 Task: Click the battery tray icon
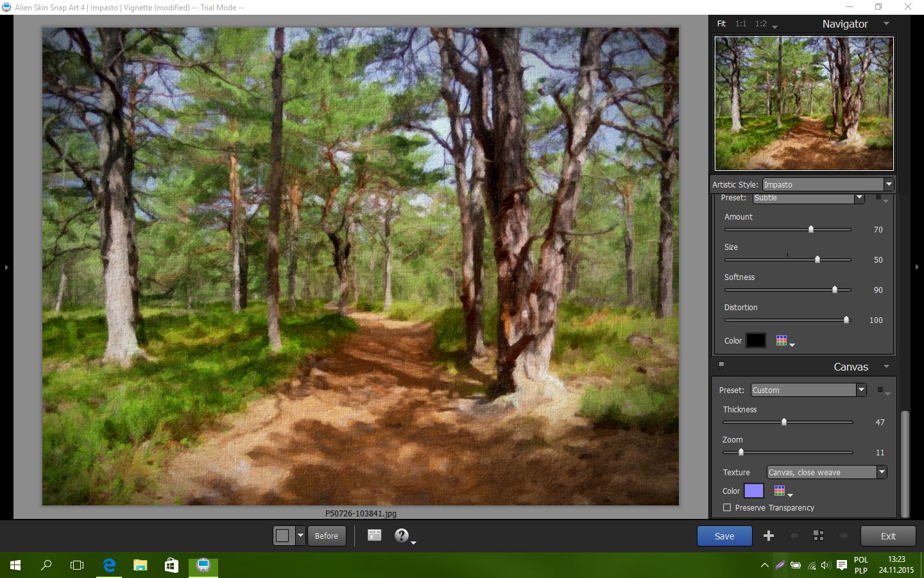pos(796,565)
